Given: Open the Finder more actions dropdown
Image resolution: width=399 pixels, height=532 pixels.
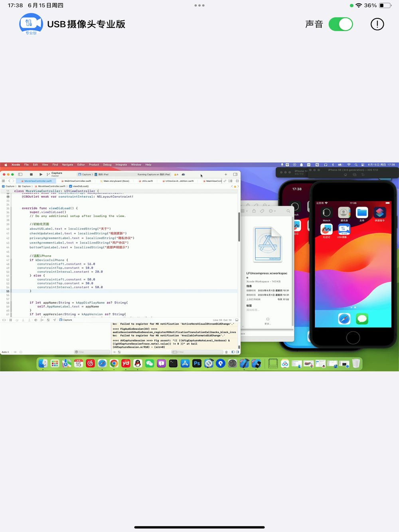Looking at the screenshot, I should [x=272, y=211].
